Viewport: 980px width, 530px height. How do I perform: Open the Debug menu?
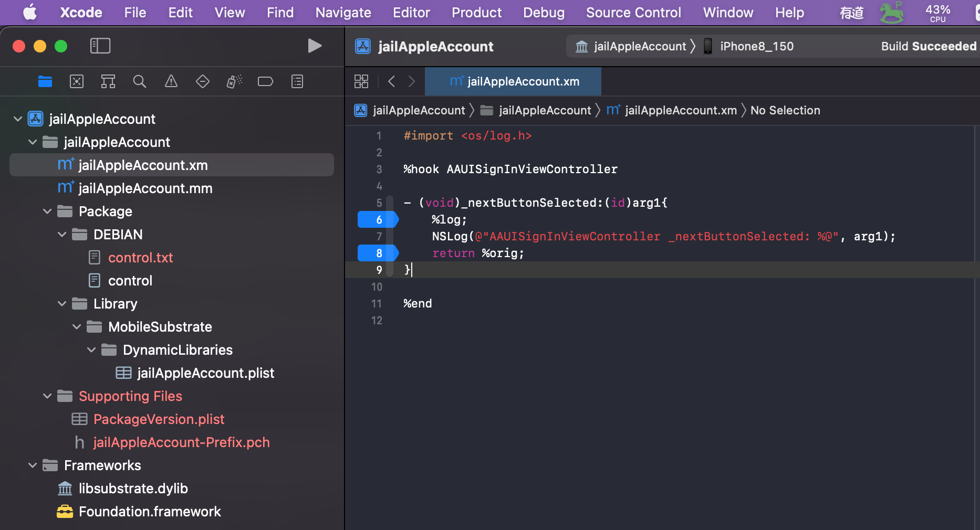pos(544,13)
